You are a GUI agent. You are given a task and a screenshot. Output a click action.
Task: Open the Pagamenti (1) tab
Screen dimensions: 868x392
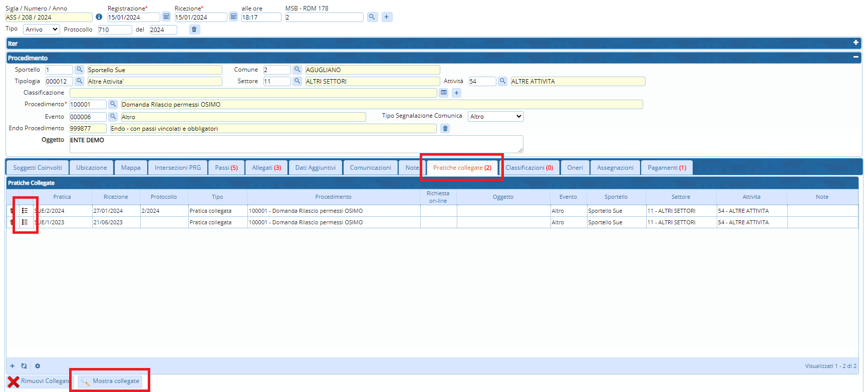click(667, 168)
